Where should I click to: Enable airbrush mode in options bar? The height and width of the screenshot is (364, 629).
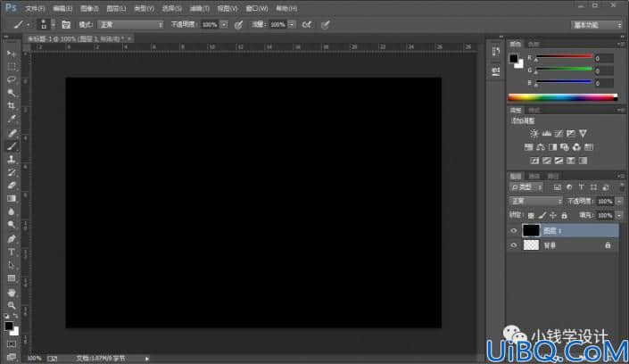click(307, 25)
